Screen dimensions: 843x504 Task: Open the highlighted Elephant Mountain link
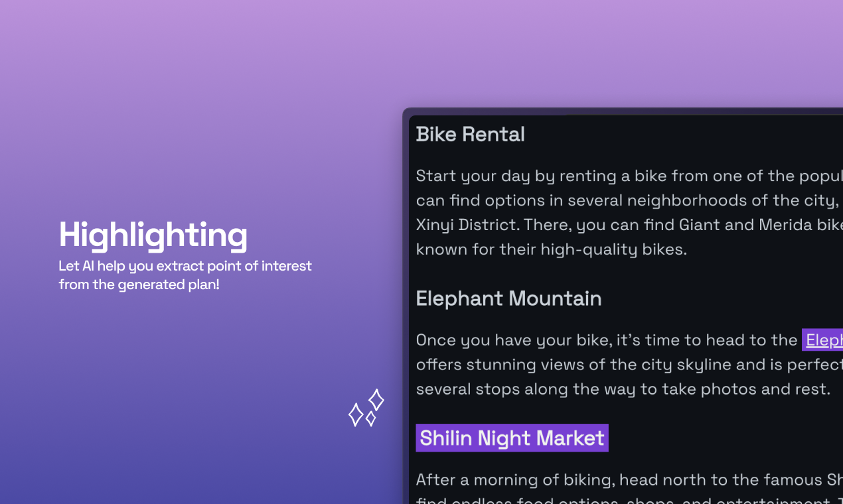823,340
